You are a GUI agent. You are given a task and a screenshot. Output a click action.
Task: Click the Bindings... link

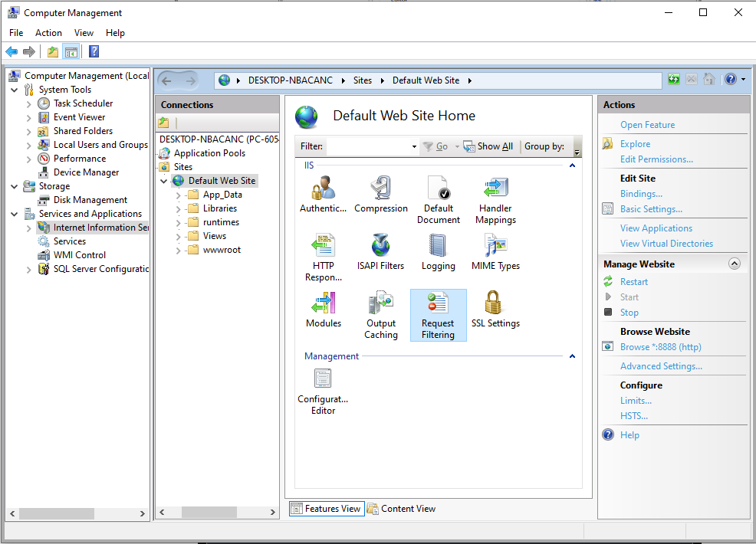tap(641, 194)
